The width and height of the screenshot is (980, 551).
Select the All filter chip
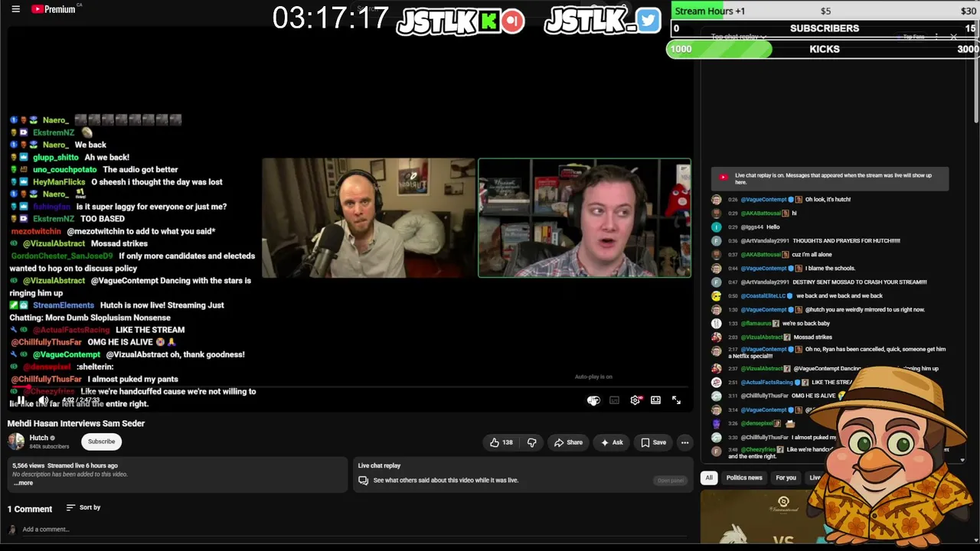coord(709,478)
